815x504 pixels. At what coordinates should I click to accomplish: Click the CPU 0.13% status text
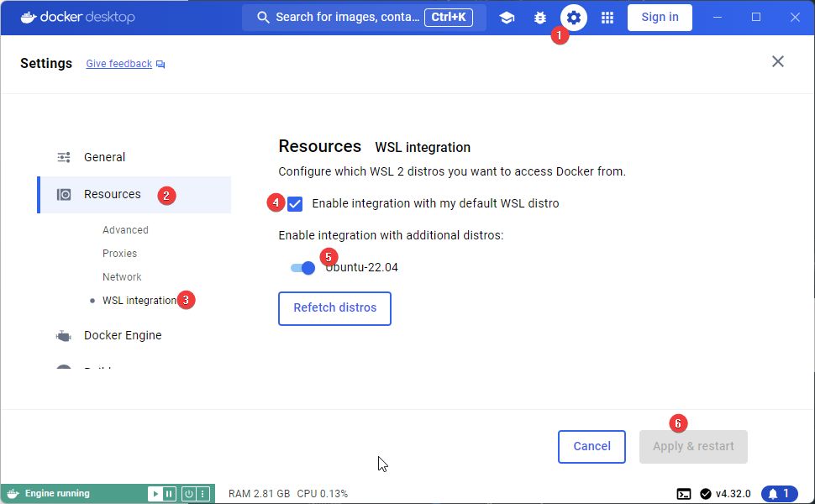point(323,494)
